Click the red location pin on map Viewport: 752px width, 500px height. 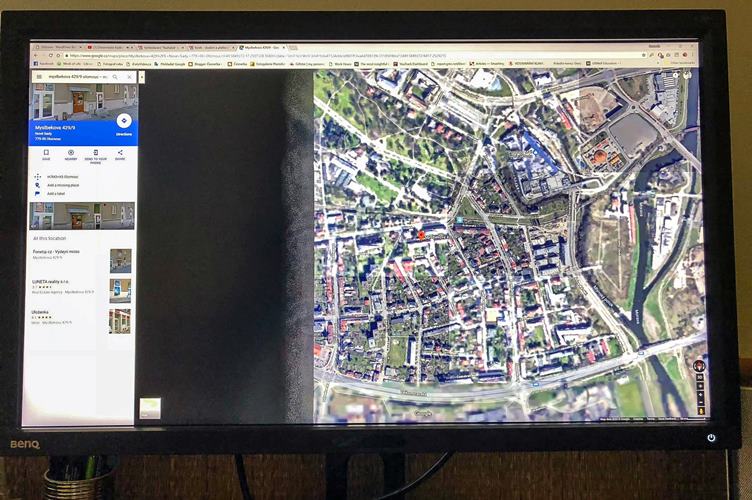point(421,235)
